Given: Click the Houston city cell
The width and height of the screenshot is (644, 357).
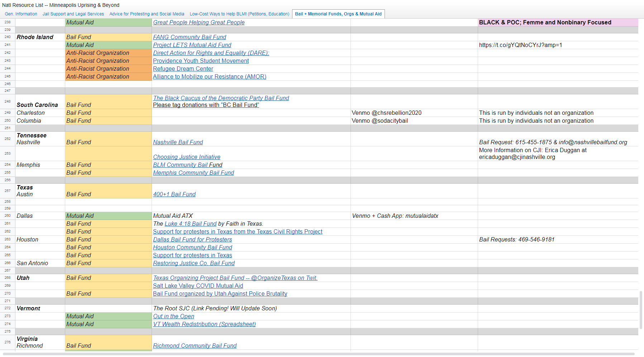Looking at the screenshot, I should click(x=40, y=239).
